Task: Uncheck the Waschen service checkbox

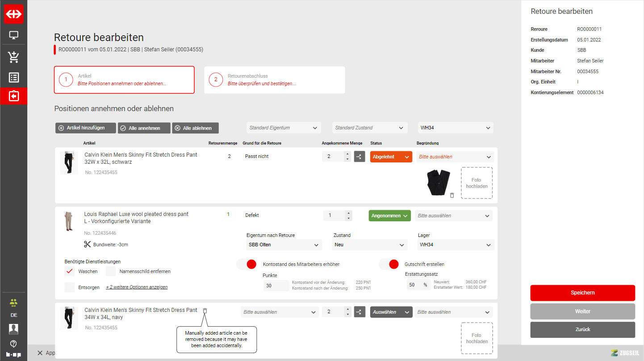Action: (x=69, y=271)
